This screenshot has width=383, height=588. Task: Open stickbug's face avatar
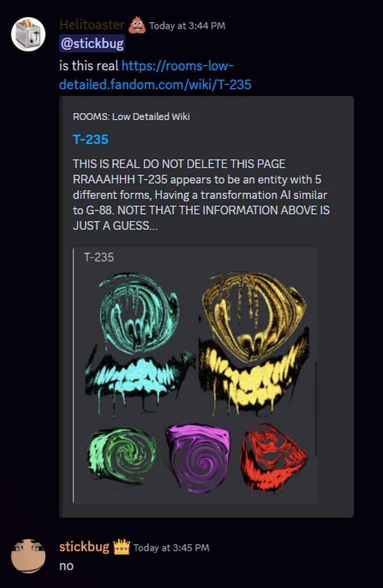pos(28,556)
